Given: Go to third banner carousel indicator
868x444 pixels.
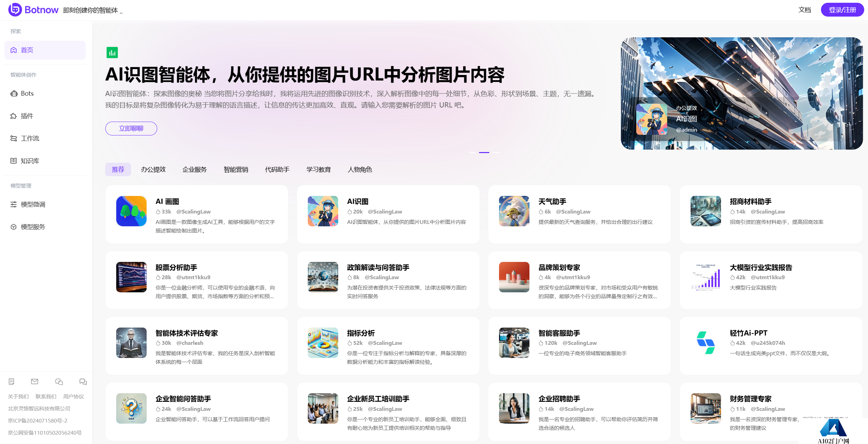Looking at the screenshot, I should (496, 152).
